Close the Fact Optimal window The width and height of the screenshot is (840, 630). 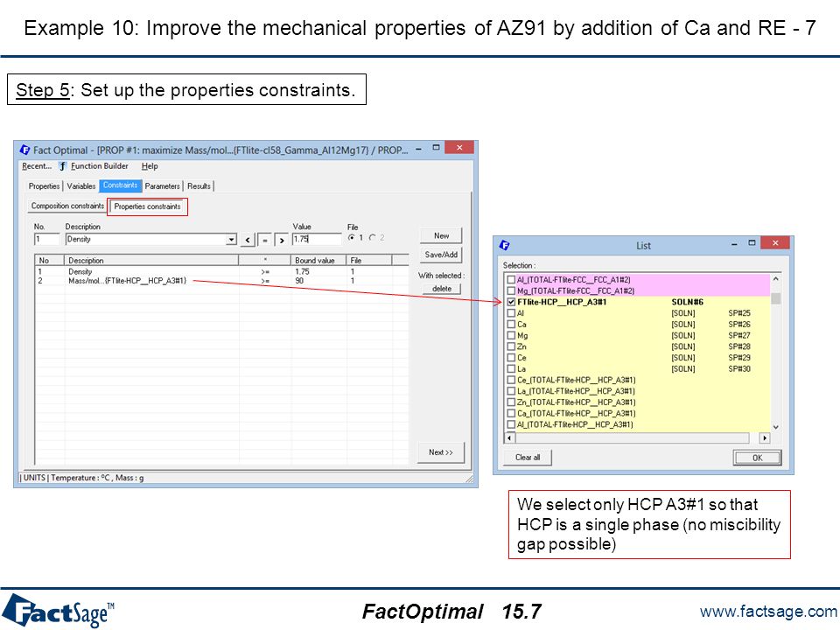coord(459,147)
